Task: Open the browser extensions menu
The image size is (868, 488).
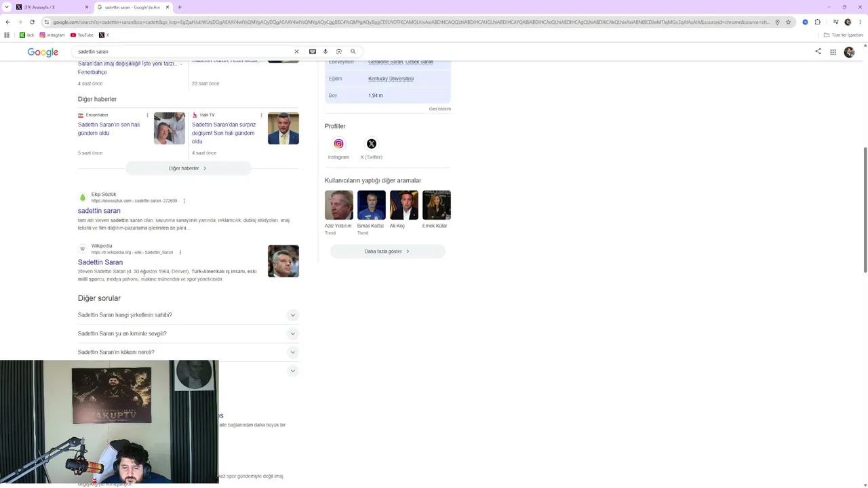Action: 818,22
